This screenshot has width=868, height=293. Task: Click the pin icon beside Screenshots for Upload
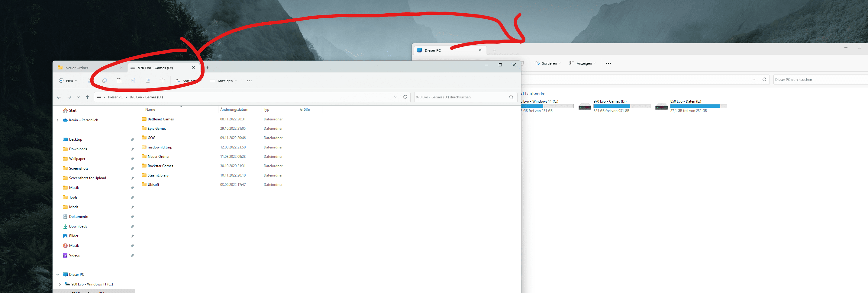point(132,178)
